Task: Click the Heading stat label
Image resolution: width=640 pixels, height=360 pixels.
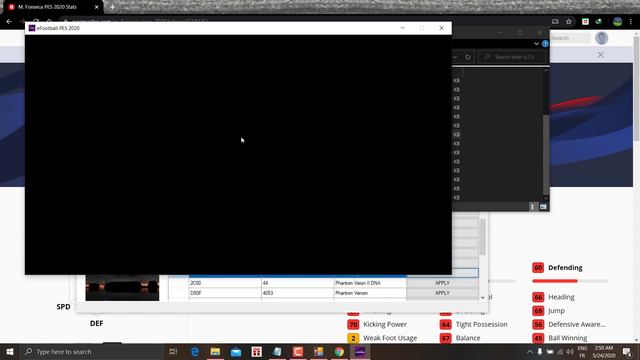Action: 561,297
